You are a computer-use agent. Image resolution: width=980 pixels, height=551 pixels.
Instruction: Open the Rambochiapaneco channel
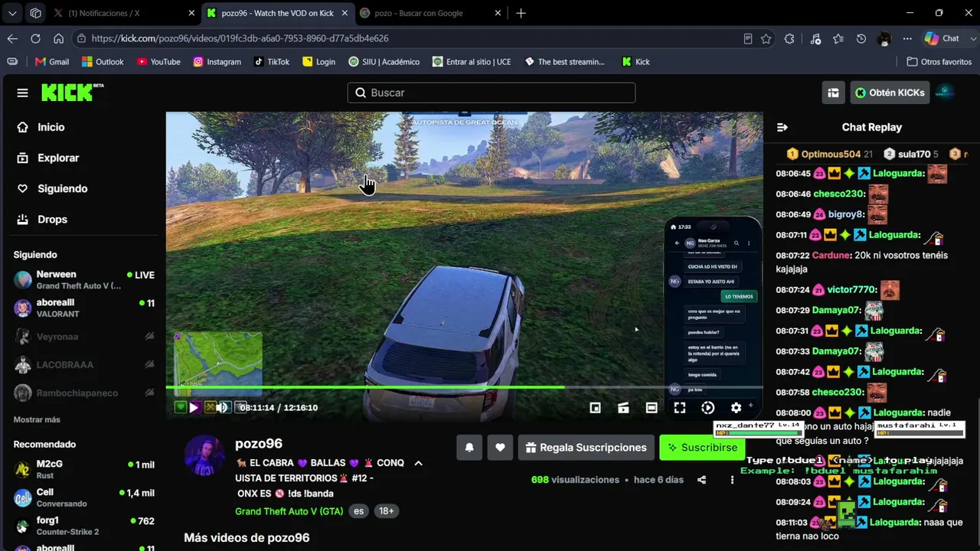coord(84,393)
